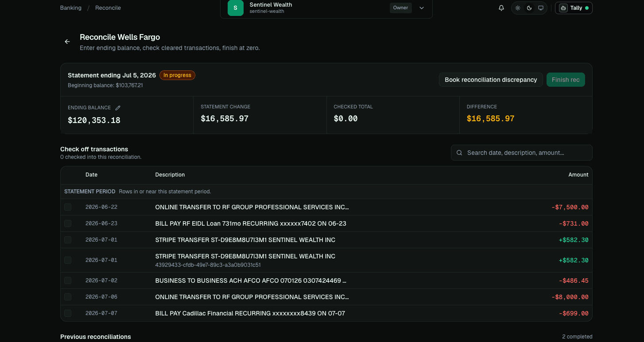Expand the organization switcher chevron
Screen dimensions: 644x342
422,8
